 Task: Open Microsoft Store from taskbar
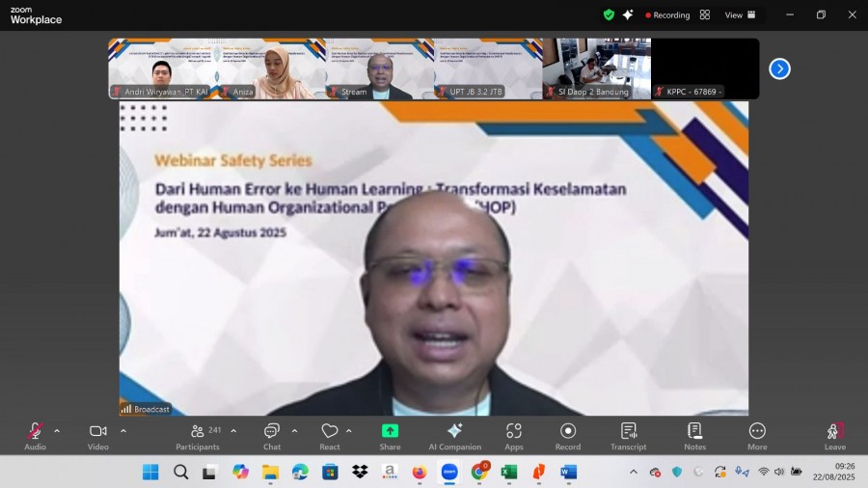click(330, 472)
